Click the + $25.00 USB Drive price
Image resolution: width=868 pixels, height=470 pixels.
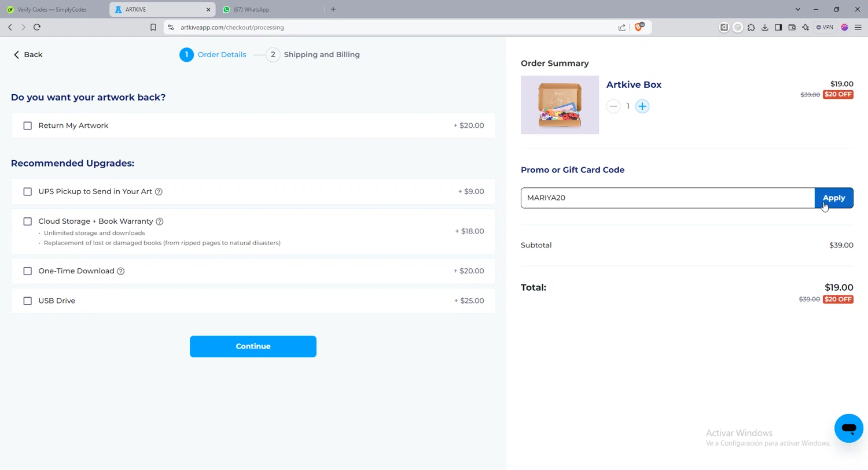pos(469,301)
